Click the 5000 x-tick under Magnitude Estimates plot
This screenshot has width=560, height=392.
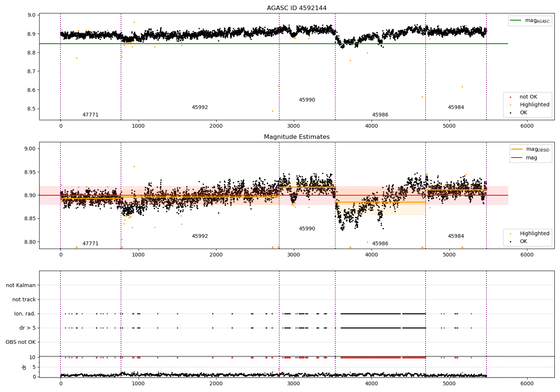click(449, 255)
